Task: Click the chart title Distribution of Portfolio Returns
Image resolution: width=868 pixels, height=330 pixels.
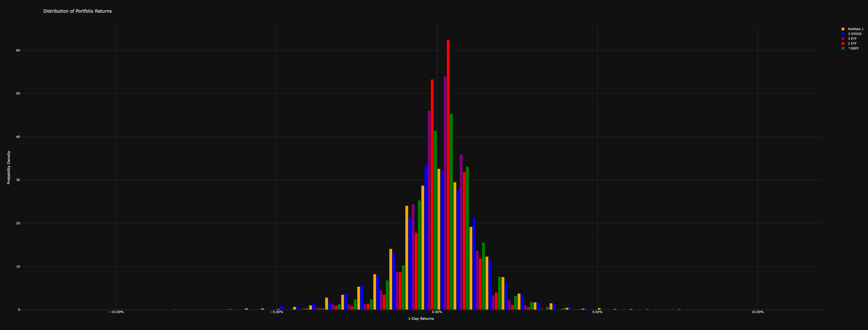Action: tap(78, 11)
